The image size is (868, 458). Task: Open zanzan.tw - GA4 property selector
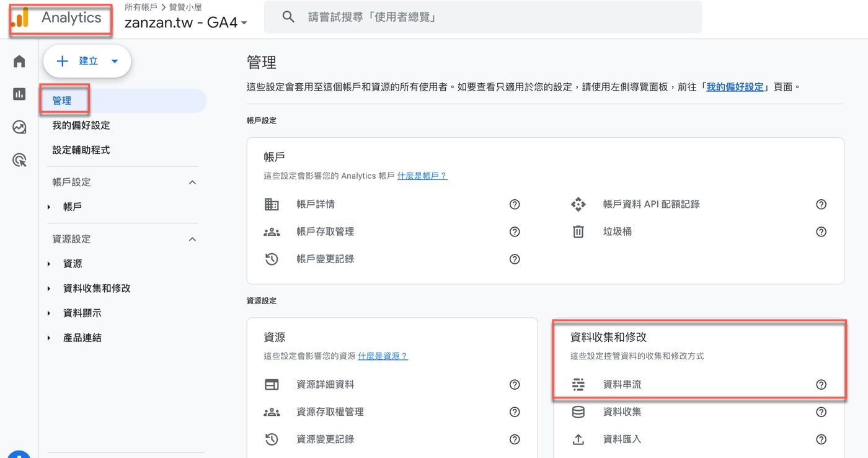point(186,23)
